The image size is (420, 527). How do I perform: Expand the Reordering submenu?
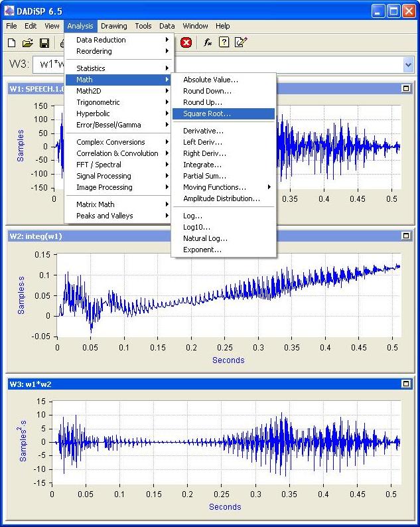click(x=119, y=51)
